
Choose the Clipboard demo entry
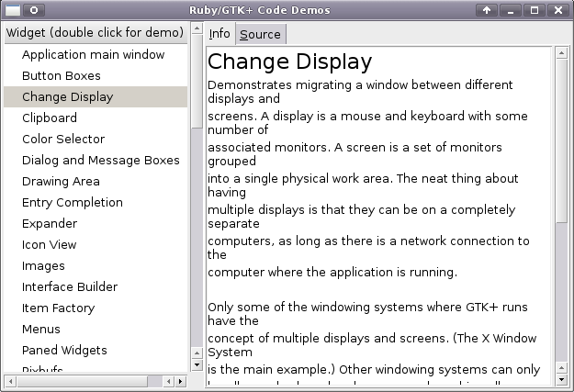tap(50, 118)
